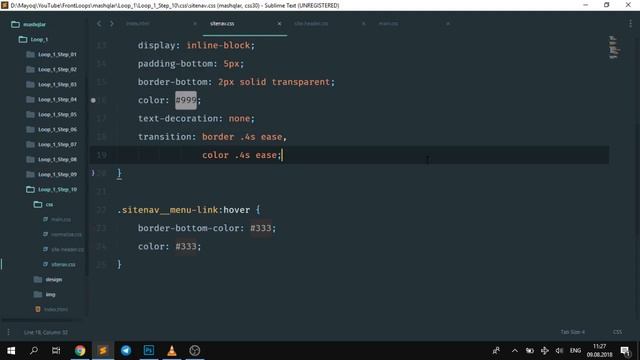
Task: Expand the design folder
Action: coord(48,280)
